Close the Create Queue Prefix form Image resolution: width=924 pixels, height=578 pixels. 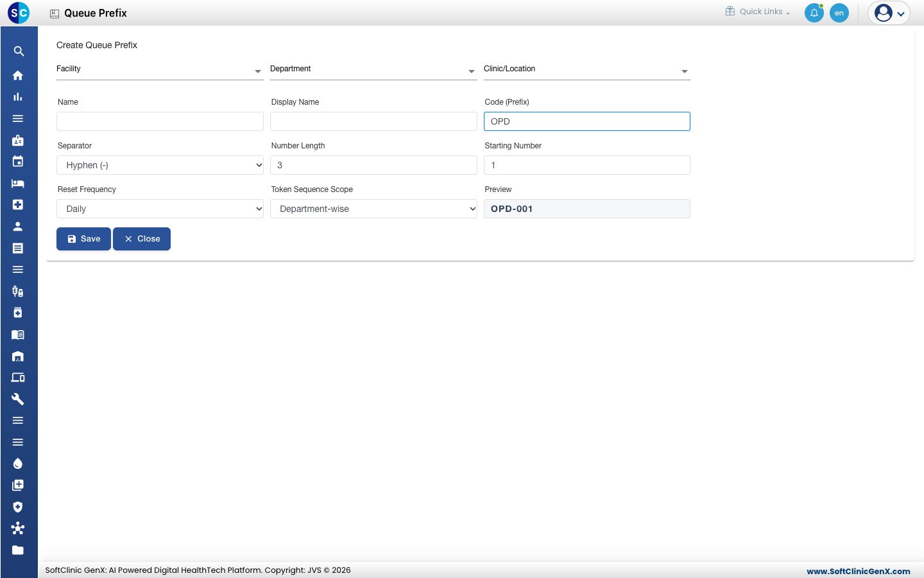[x=142, y=239]
